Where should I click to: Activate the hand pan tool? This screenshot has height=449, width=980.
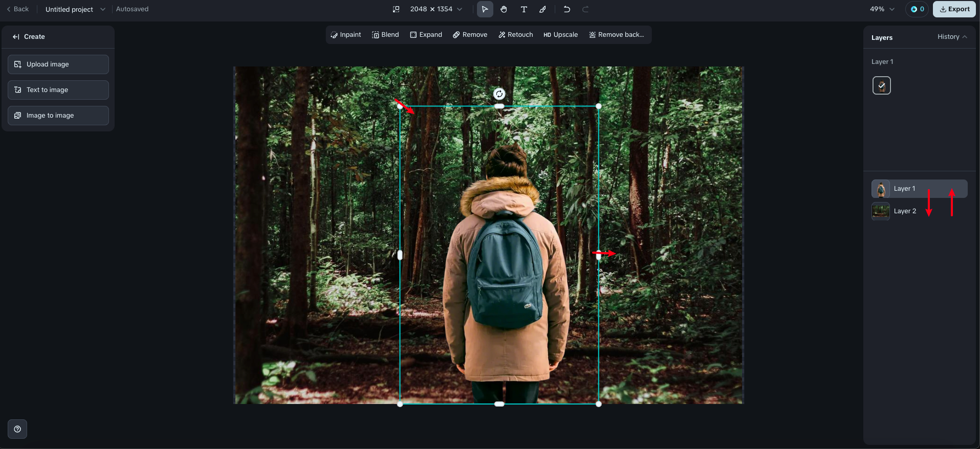point(504,9)
